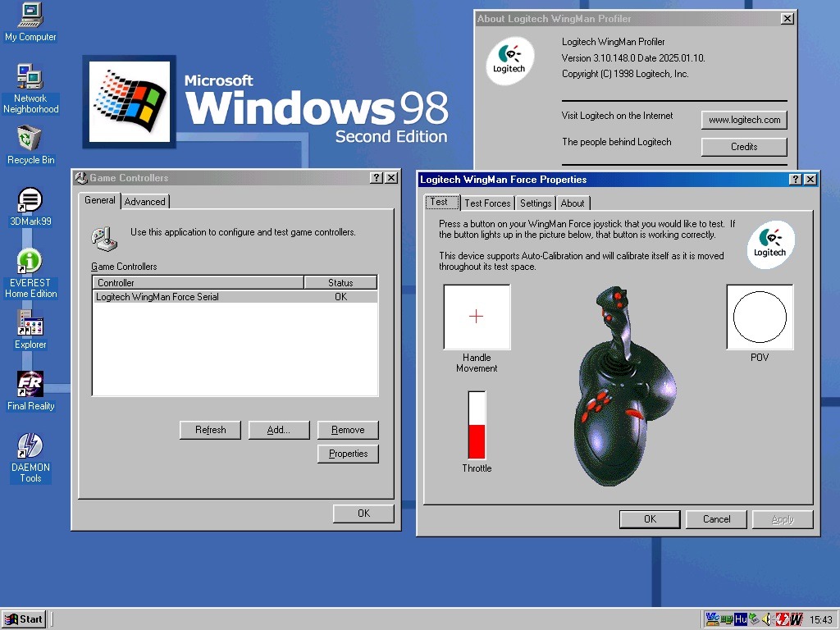Click the Hu keyboard language indicator
Viewport: 840px width, 630px height.
click(x=741, y=619)
